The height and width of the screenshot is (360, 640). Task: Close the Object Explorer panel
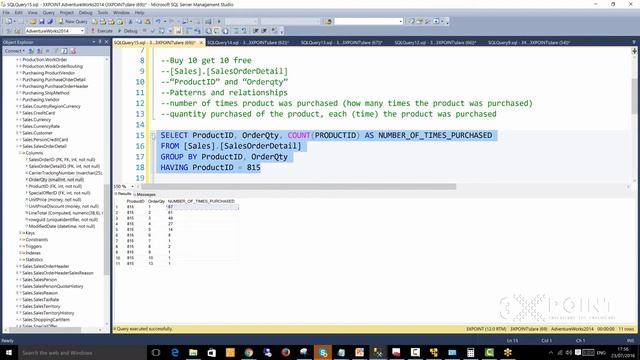[107, 42]
